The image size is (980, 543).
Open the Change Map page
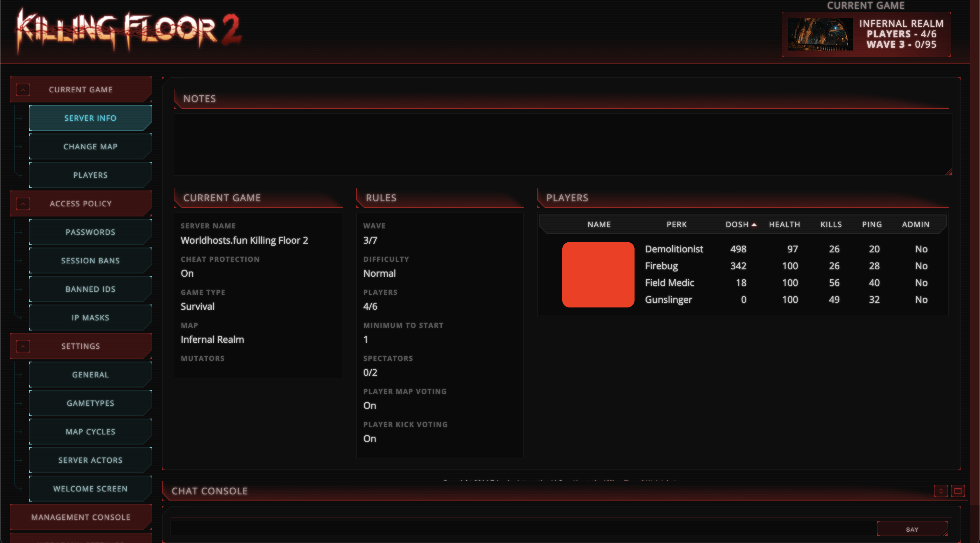90,147
